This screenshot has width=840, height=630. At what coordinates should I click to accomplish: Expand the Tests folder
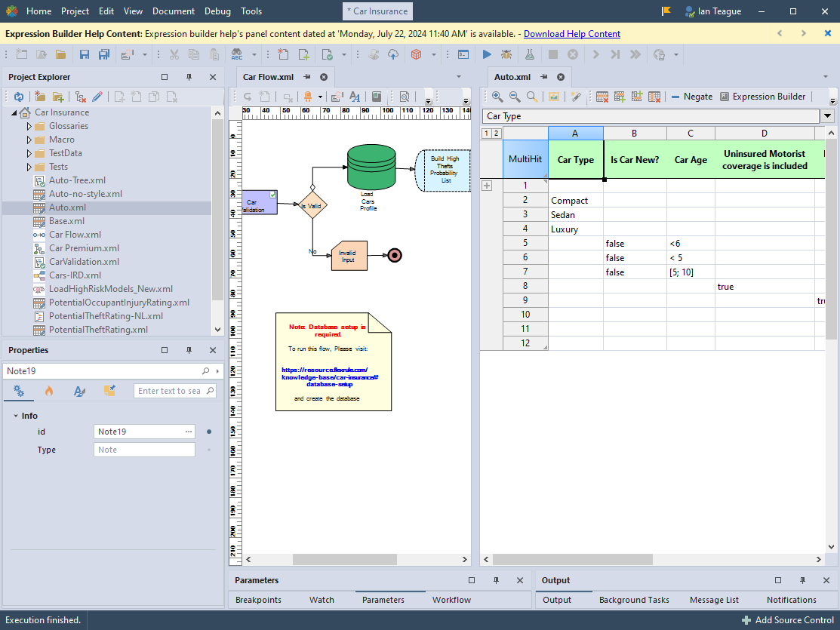coord(29,167)
